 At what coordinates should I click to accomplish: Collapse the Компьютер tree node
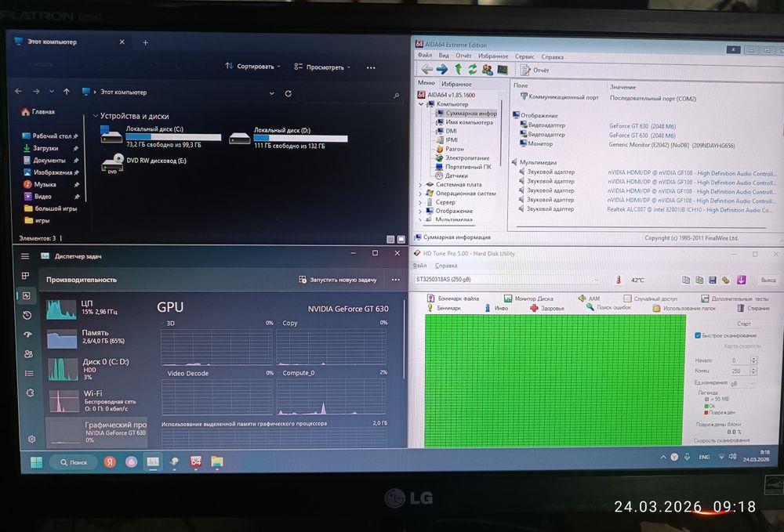pos(421,104)
